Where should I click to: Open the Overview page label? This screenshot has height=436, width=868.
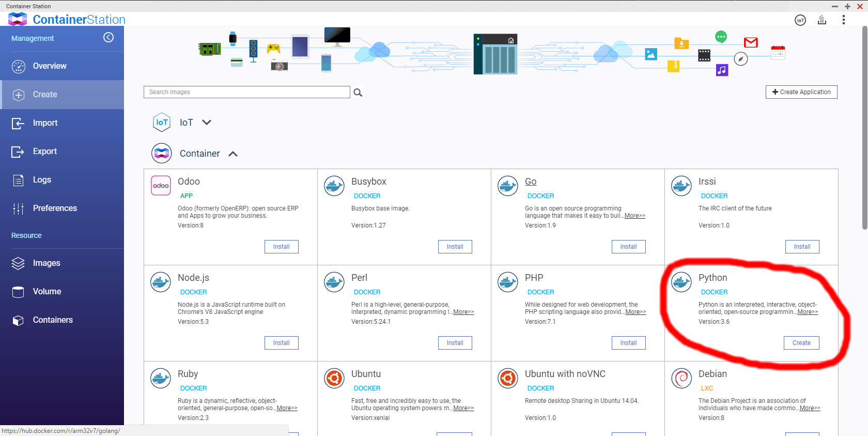(x=50, y=66)
